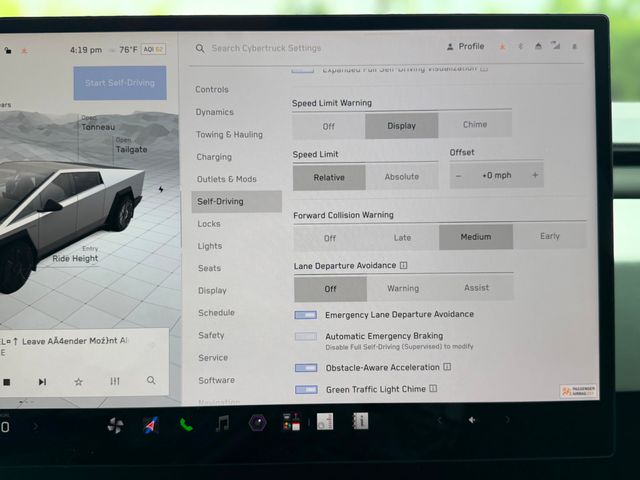Show info for Obstacle-Aware Acceleration
Viewport: 640px width, 480px height.
coord(447,367)
